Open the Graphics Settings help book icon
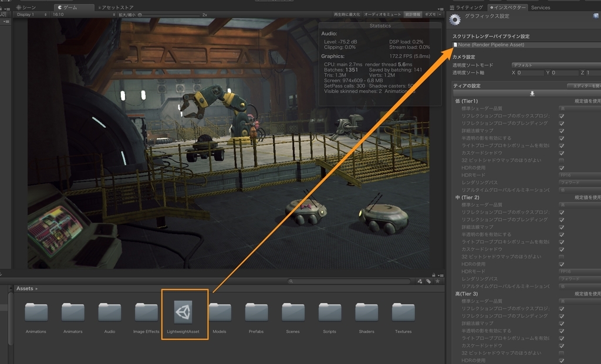This screenshot has width=601, height=364. pos(596,16)
